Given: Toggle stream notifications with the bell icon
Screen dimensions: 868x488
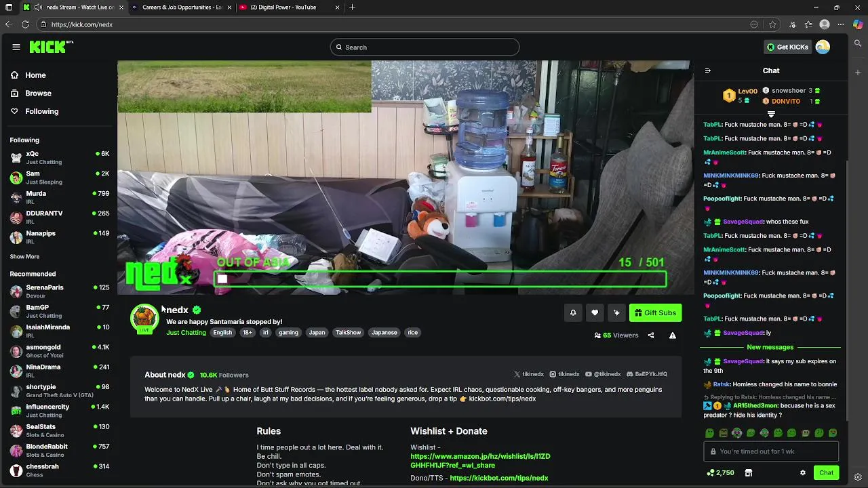Looking at the screenshot, I should tap(573, 312).
